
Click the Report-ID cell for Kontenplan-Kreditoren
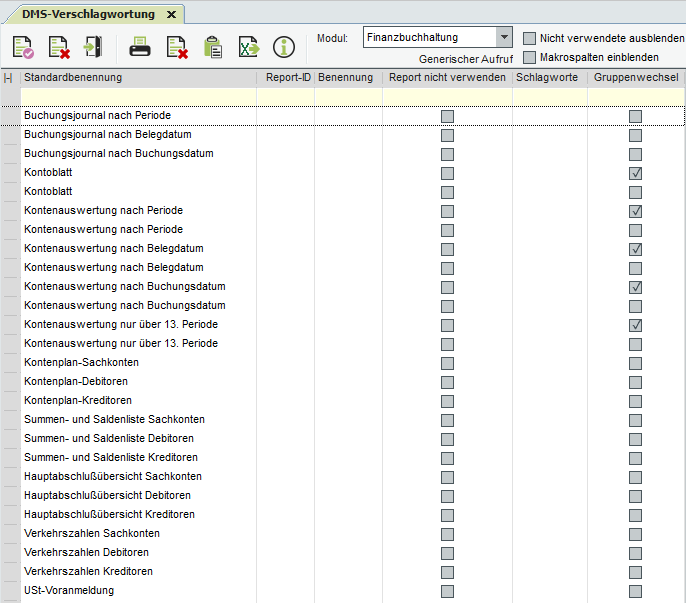point(286,401)
